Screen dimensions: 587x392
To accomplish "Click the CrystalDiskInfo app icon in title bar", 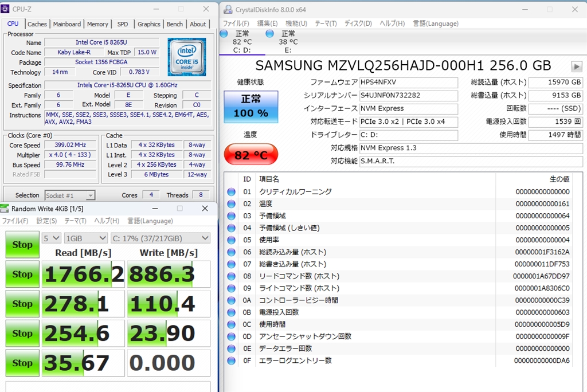I will 227,9.
